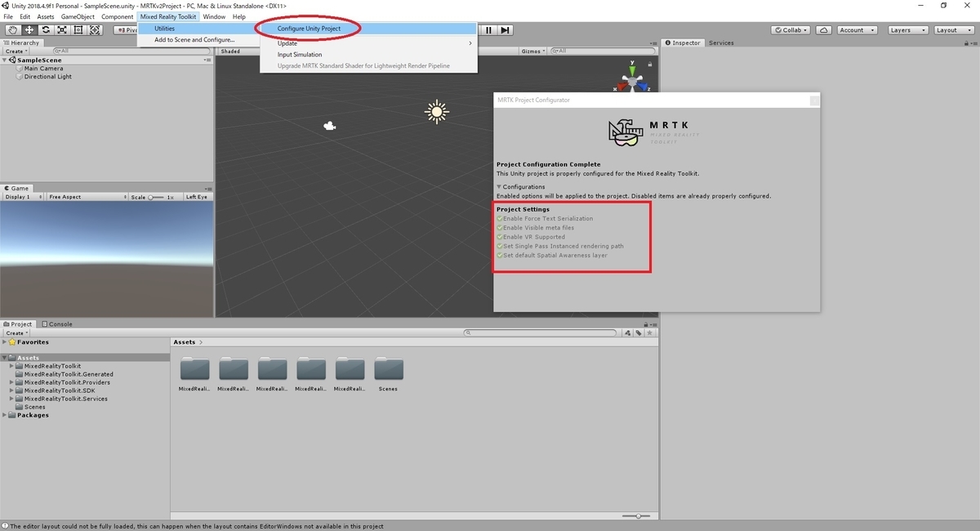
Task: Toggle the Inspector panel lock icon
Action: click(968, 42)
